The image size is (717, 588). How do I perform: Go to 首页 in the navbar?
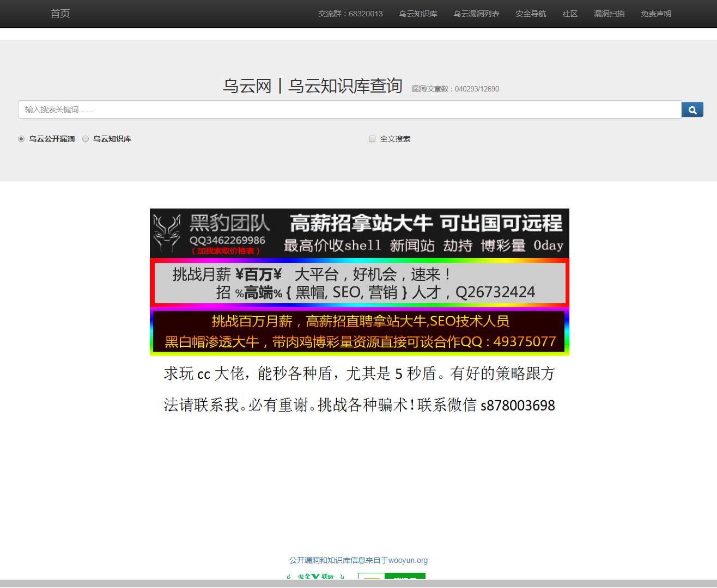pyautogui.click(x=60, y=14)
